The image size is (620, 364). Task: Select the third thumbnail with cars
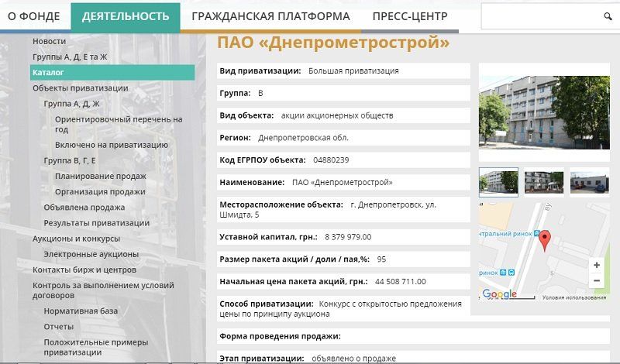click(589, 180)
